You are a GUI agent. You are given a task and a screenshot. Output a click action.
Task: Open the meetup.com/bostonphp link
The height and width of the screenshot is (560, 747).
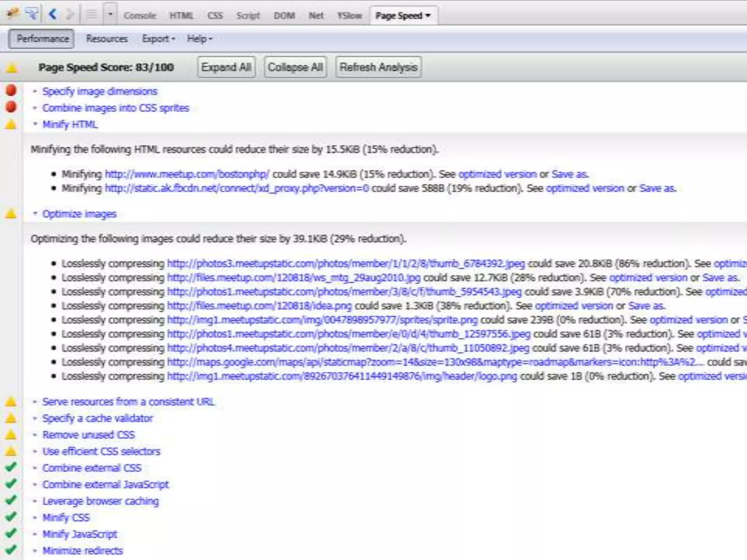187,174
